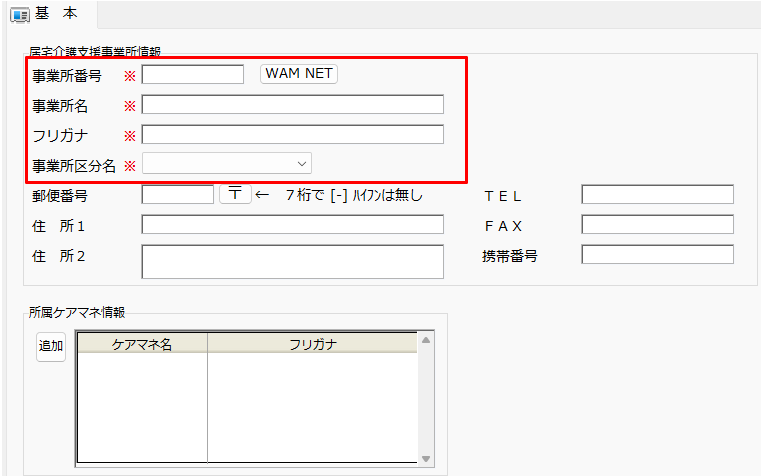The width and height of the screenshot is (761, 476).
Task: Click the WAM NET button
Action: click(298, 74)
